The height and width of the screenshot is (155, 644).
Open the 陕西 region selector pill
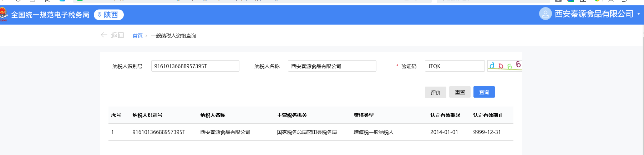click(x=109, y=15)
